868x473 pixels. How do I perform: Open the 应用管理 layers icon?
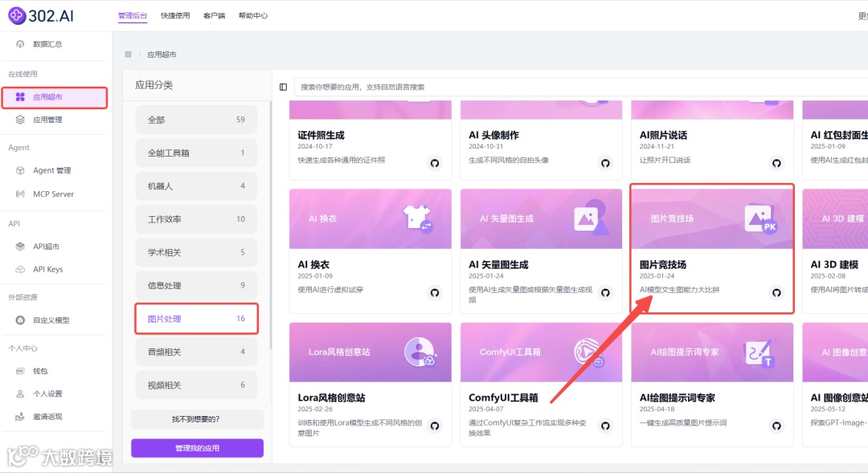tap(20, 120)
